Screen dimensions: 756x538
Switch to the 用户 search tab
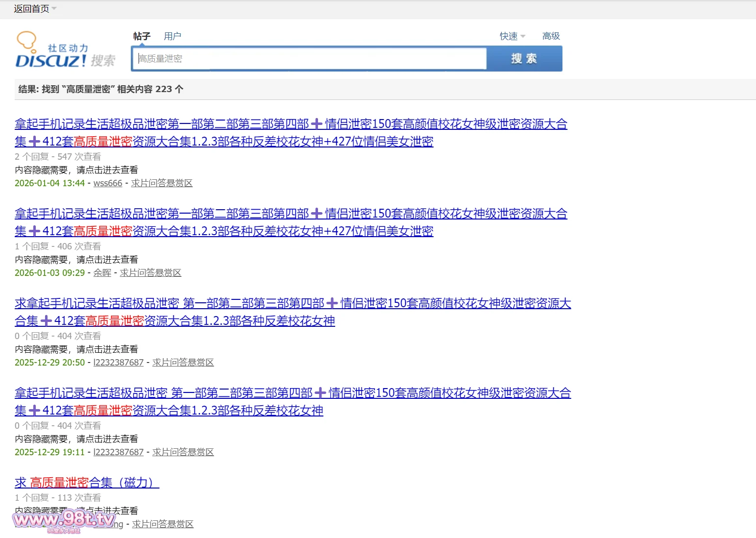click(x=172, y=36)
